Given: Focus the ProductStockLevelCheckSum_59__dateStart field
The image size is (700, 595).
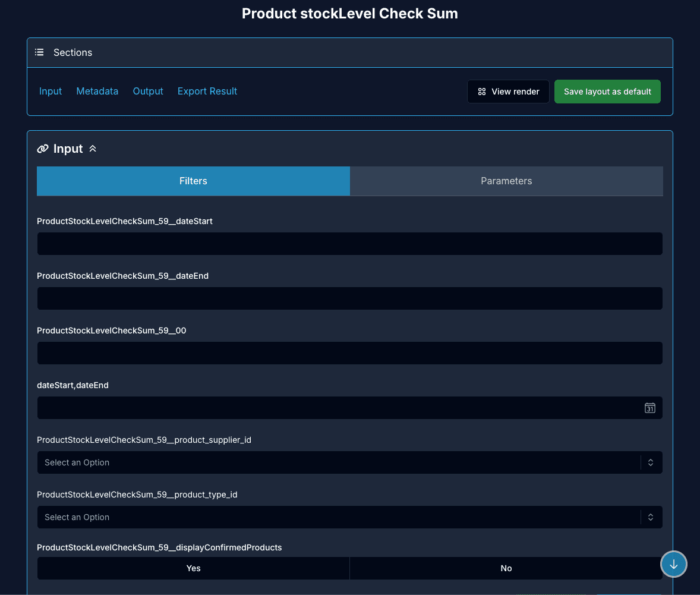Looking at the screenshot, I should click(349, 244).
